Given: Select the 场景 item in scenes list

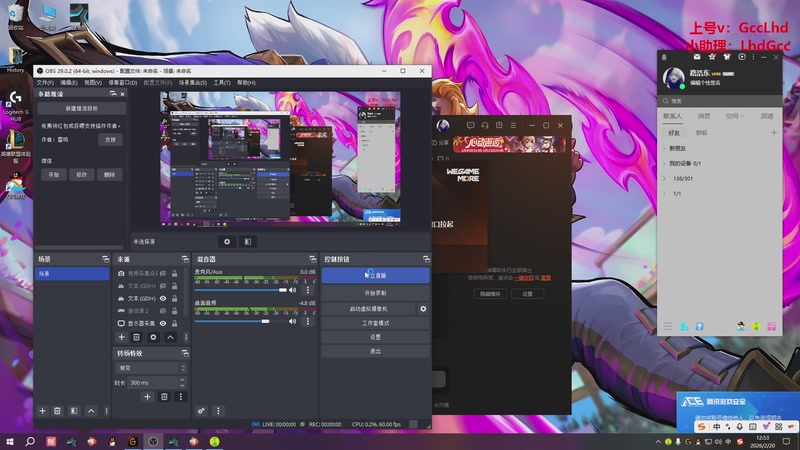Looking at the screenshot, I should coord(72,274).
